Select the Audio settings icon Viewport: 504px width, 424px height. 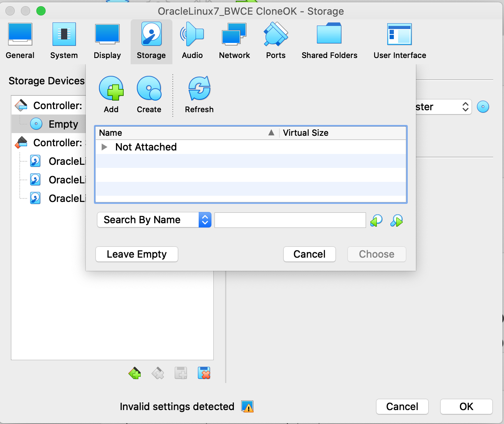click(192, 41)
